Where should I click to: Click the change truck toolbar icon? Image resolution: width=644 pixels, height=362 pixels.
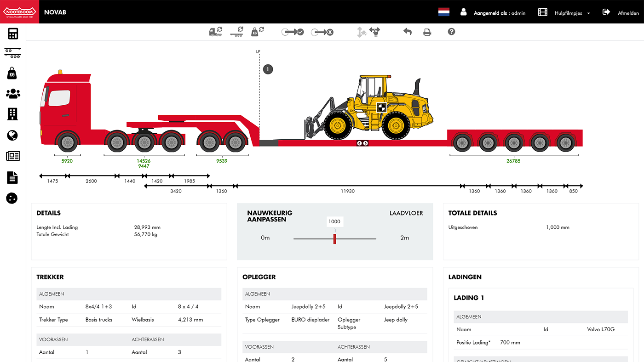coord(216,32)
